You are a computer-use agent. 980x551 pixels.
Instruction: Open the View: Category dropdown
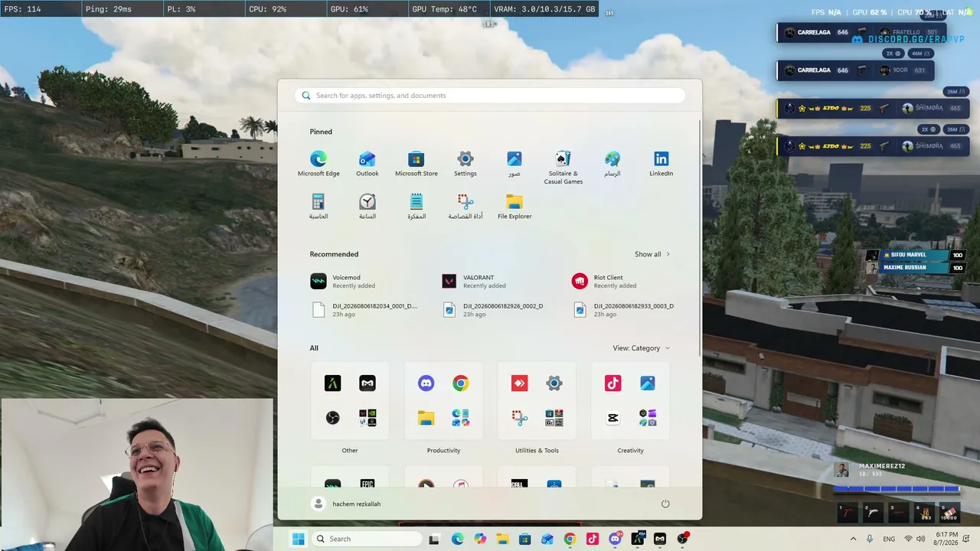pyautogui.click(x=642, y=348)
